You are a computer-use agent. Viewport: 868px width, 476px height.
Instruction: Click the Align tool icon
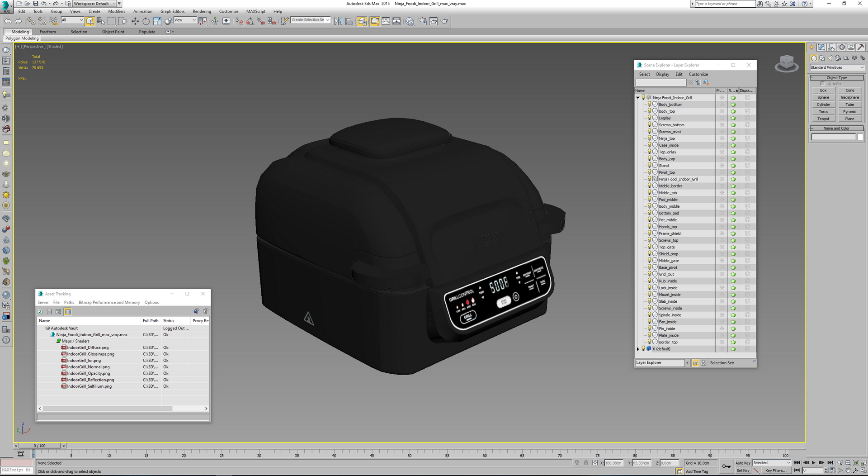click(x=349, y=21)
